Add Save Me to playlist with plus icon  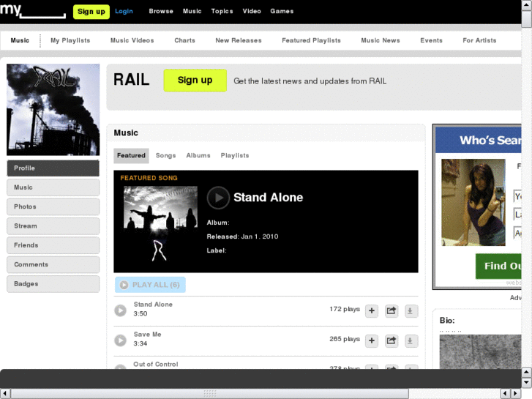click(372, 340)
